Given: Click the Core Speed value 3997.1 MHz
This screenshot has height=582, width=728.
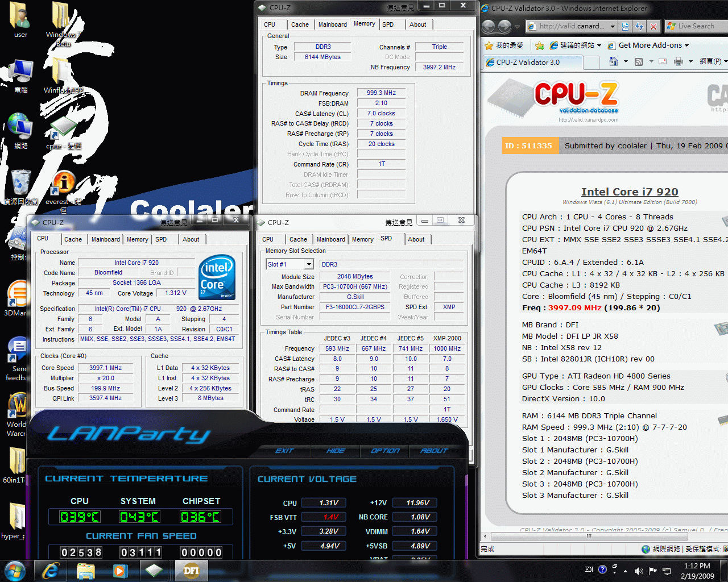Looking at the screenshot, I should 106,368.
